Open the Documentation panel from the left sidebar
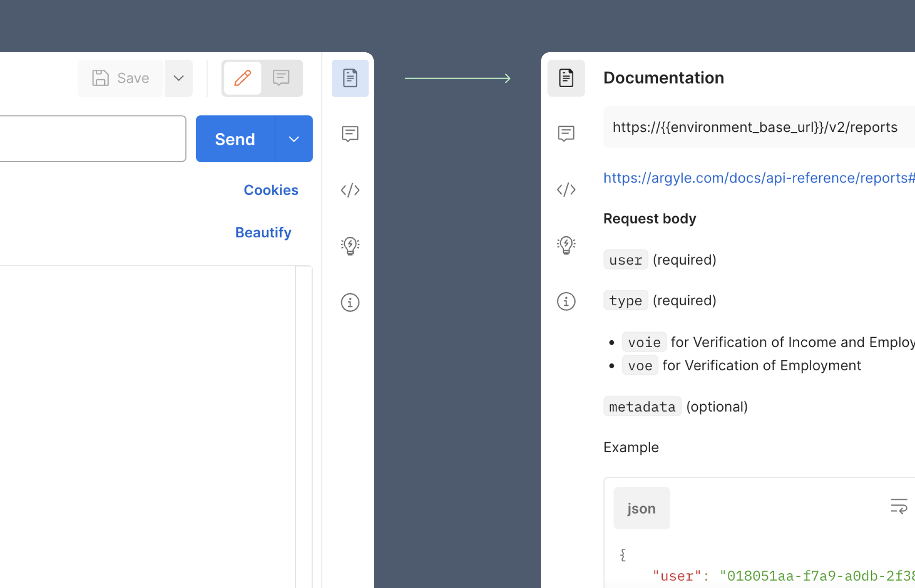 point(350,78)
